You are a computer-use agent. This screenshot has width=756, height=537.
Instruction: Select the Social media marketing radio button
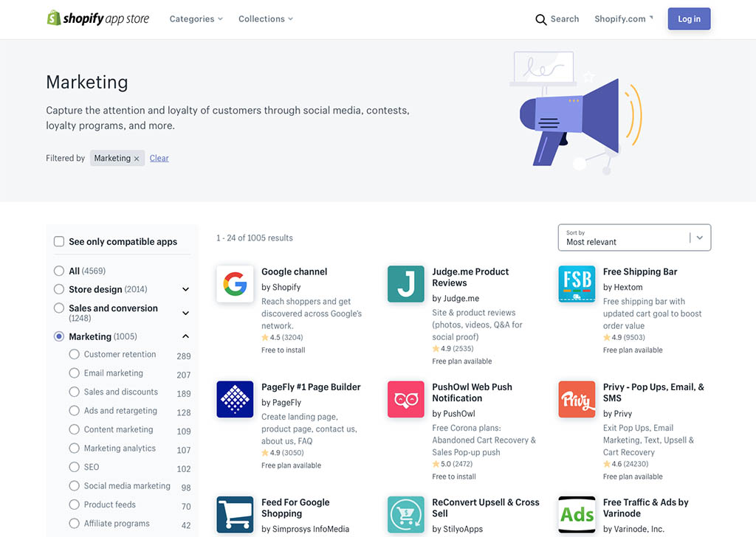(75, 485)
